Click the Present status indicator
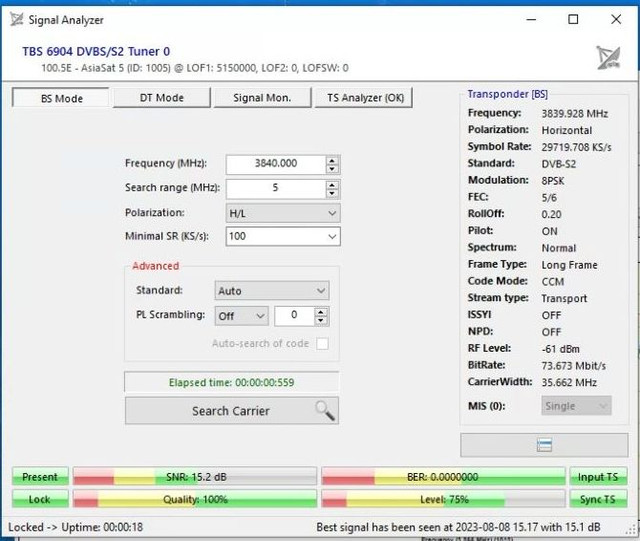Screen dimensions: 640x541 pos(40,477)
